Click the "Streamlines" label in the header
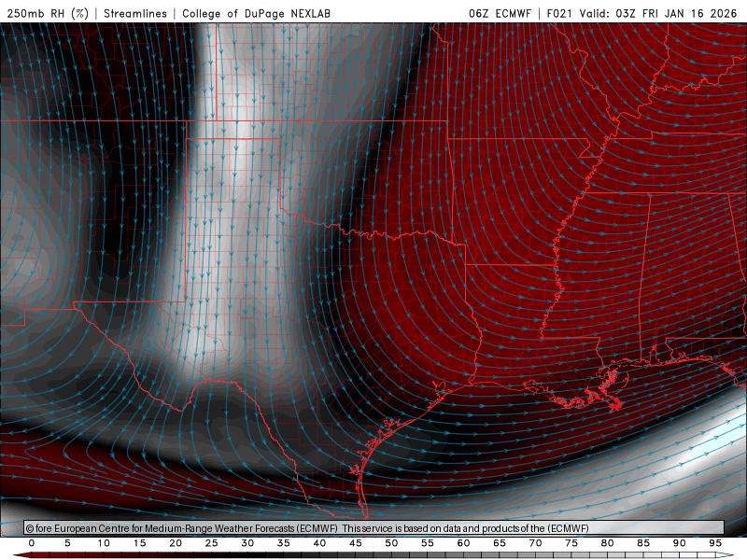 (x=135, y=13)
